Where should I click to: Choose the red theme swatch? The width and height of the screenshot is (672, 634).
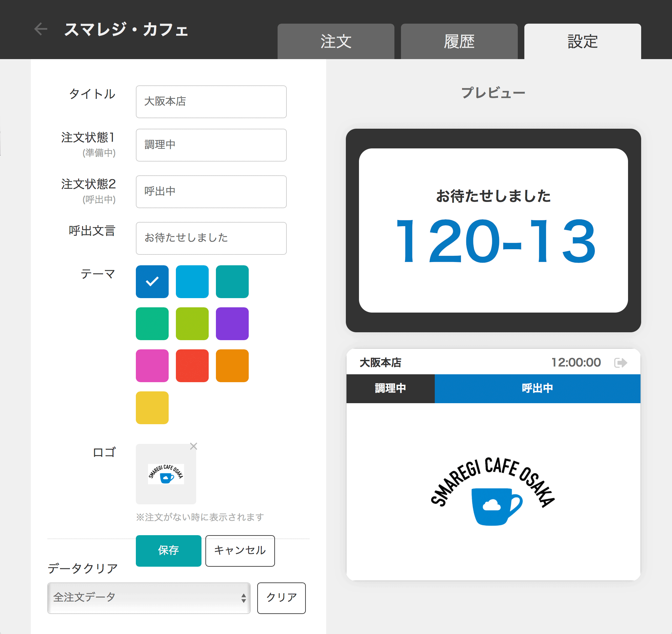click(x=192, y=366)
